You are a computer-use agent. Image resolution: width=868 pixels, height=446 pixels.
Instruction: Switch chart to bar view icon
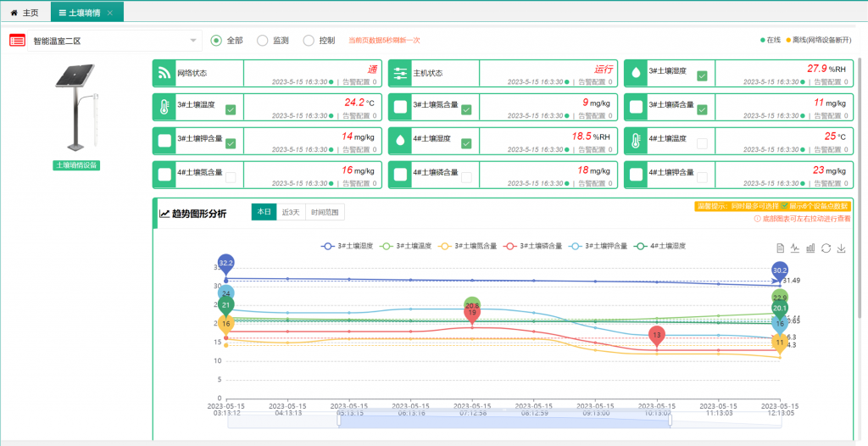click(x=810, y=248)
